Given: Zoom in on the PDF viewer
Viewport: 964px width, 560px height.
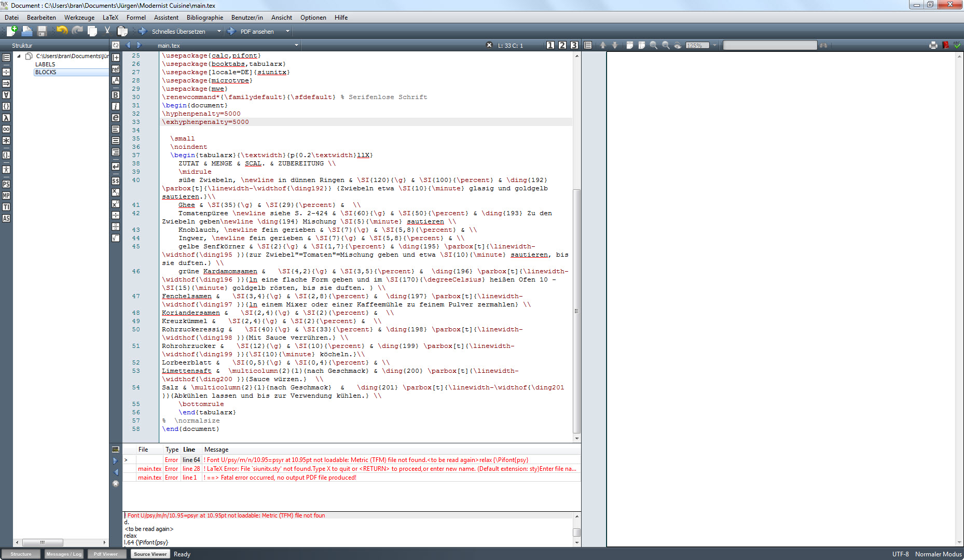Looking at the screenshot, I should [654, 45].
